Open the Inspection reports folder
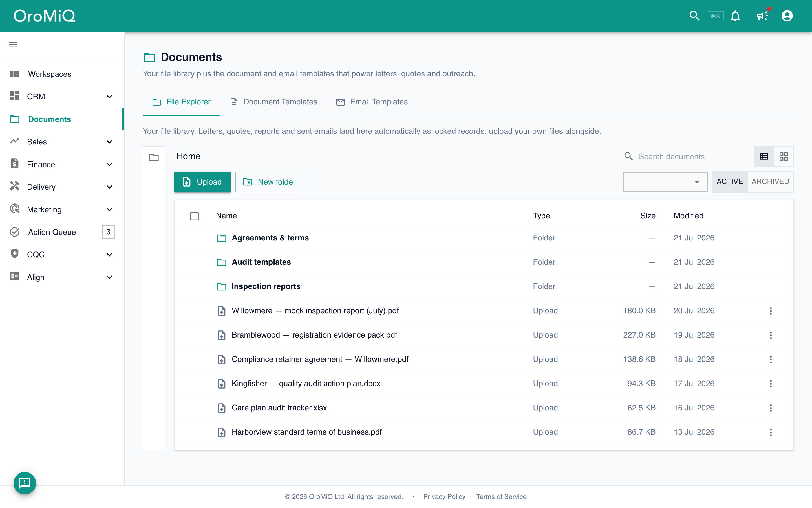This screenshot has width=812, height=508. [x=266, y=286]
